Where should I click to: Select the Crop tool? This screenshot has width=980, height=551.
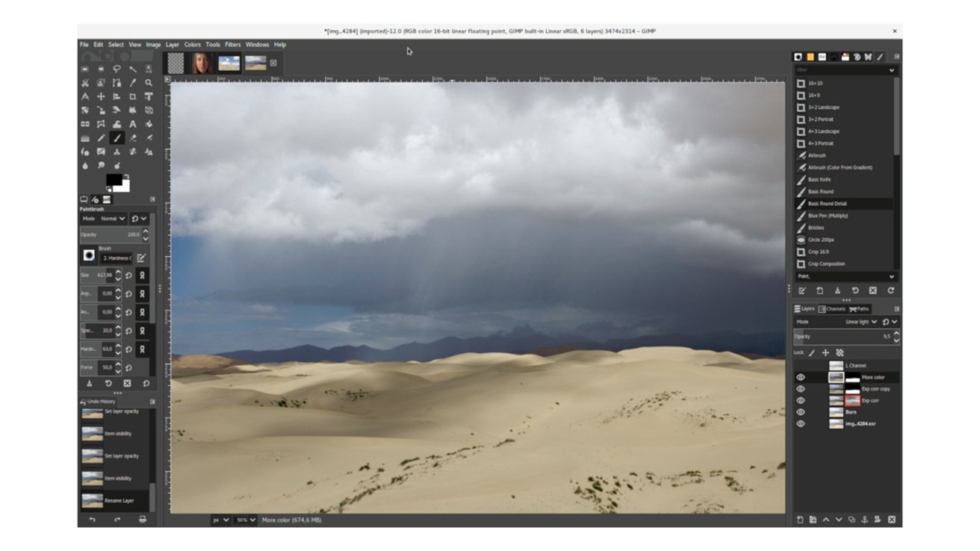pos(133,96)
